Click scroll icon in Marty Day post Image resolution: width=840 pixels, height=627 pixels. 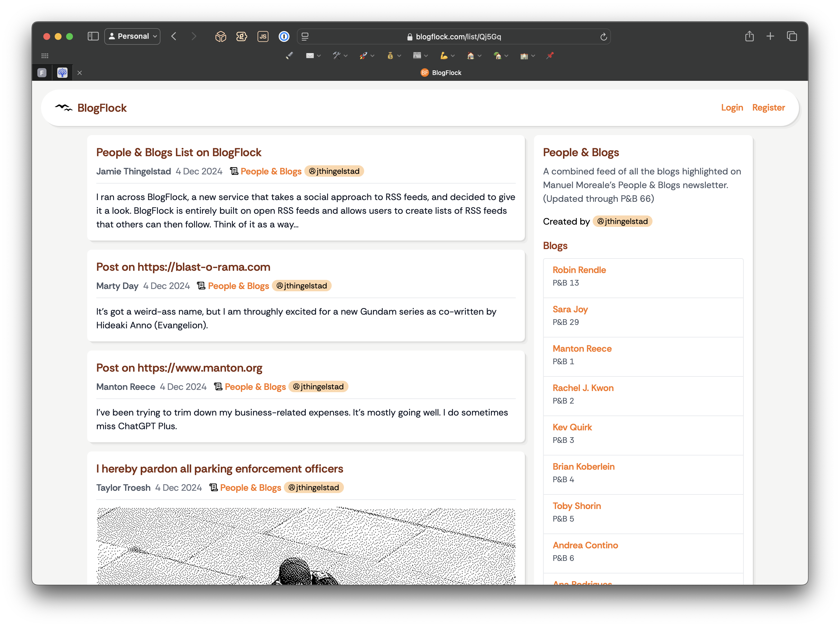(x=201, y=286)
